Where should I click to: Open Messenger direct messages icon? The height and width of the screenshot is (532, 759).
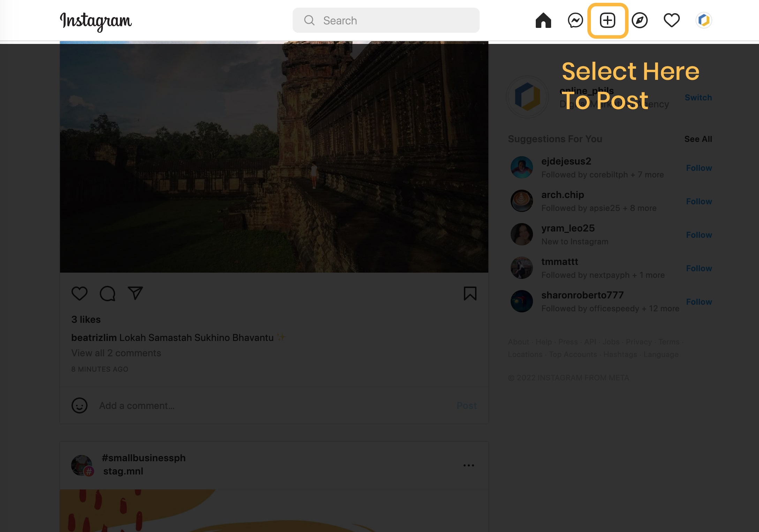574,20
